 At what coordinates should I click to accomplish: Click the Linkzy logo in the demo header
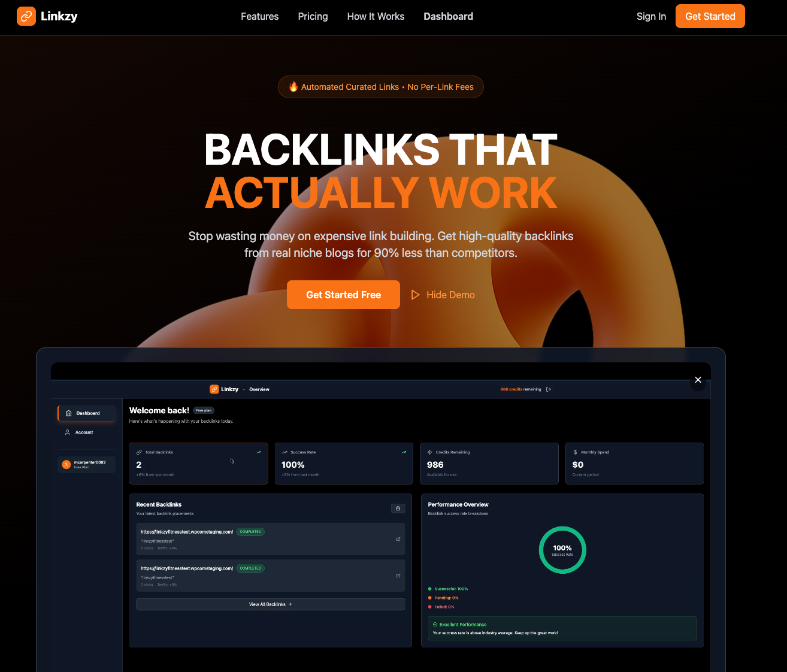point(214,389)
